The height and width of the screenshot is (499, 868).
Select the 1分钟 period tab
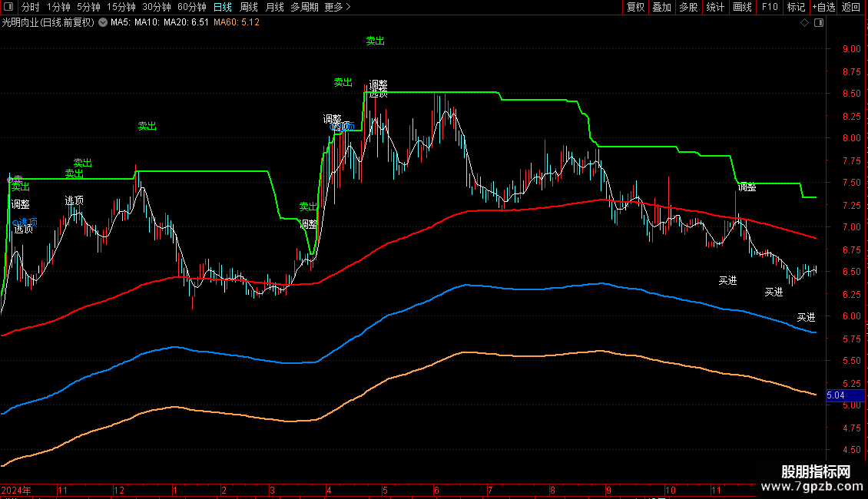tap(58, 7)
